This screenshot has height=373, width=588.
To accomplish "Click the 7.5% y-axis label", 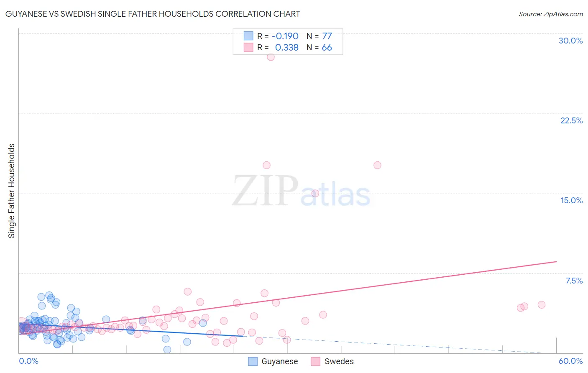I will click(x=574, y=281).
